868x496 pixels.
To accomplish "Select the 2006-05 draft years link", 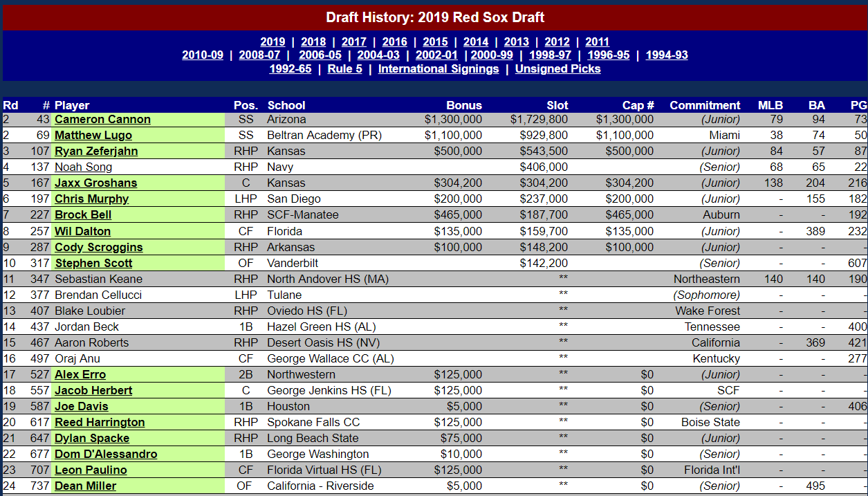I will tap(320, 55).
